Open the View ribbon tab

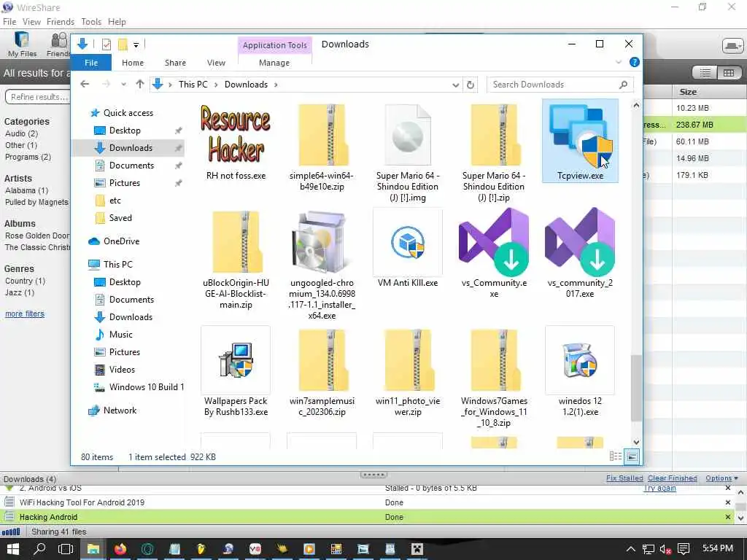click(216, 63)
